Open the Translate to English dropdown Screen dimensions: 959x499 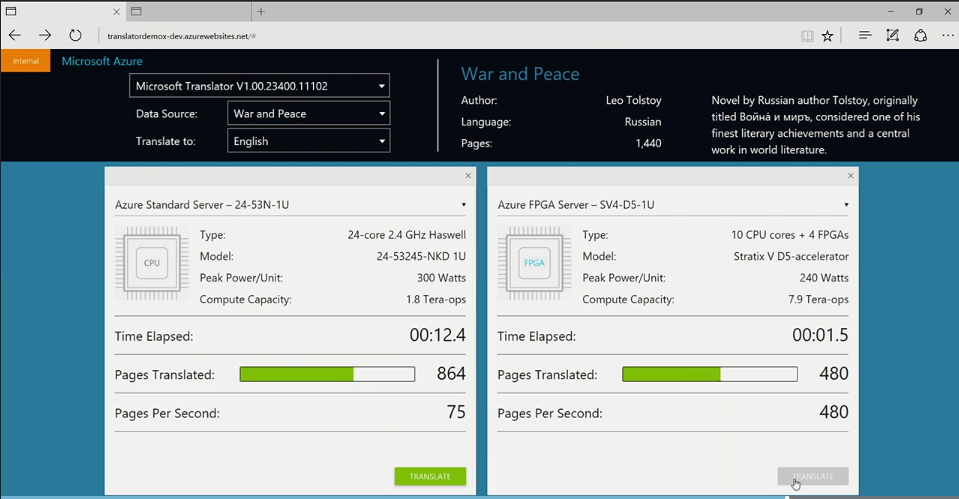coord(308,141)
